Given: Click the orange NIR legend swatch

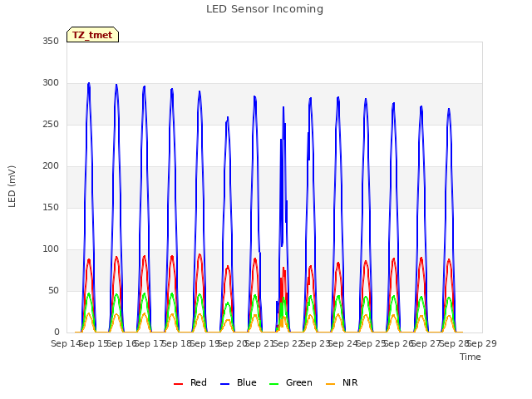Looking at the screenshot, I should pyautogui.click(x=330, y=384).
